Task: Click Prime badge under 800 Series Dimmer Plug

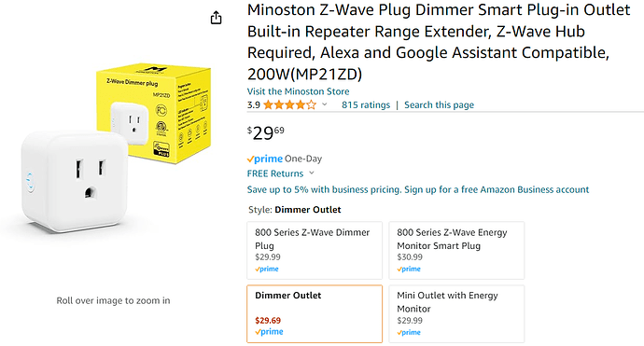Action: click(x=267, y=269)
